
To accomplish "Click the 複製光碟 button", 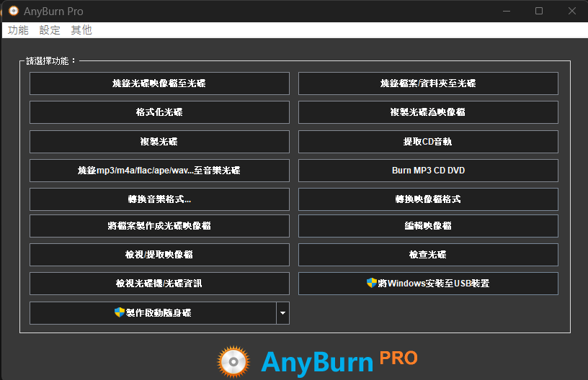I will (x=159, y=142).
